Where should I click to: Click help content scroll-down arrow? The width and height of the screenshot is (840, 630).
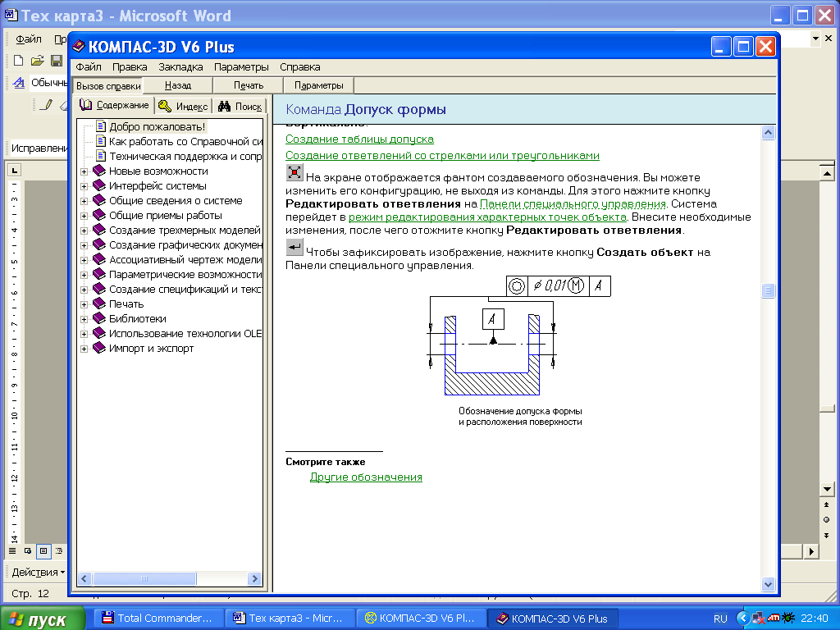[x=768, y=584]
